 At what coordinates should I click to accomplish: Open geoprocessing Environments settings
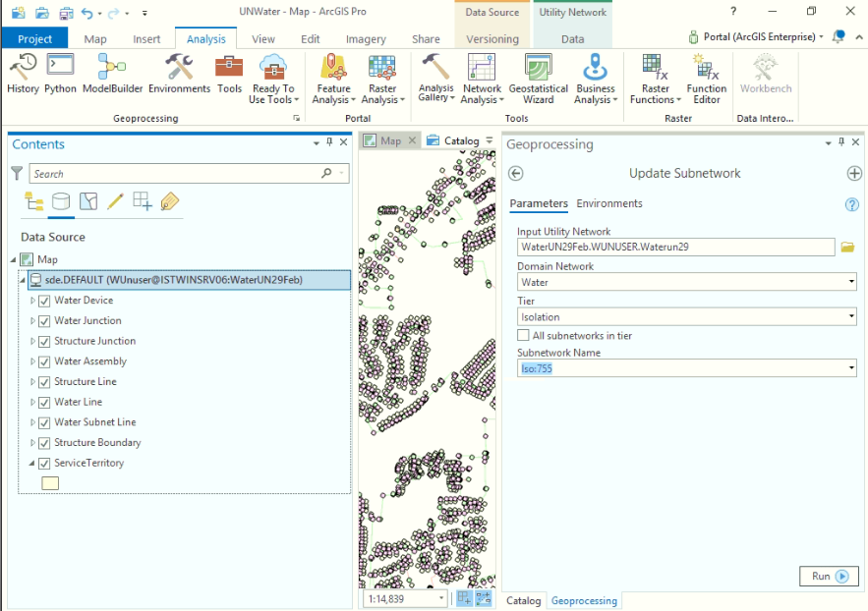(x=179, y=74)
